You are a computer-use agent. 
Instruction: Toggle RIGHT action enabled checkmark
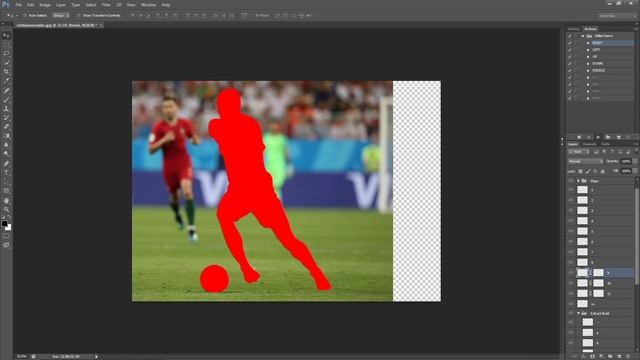click(x=570, y=43)
